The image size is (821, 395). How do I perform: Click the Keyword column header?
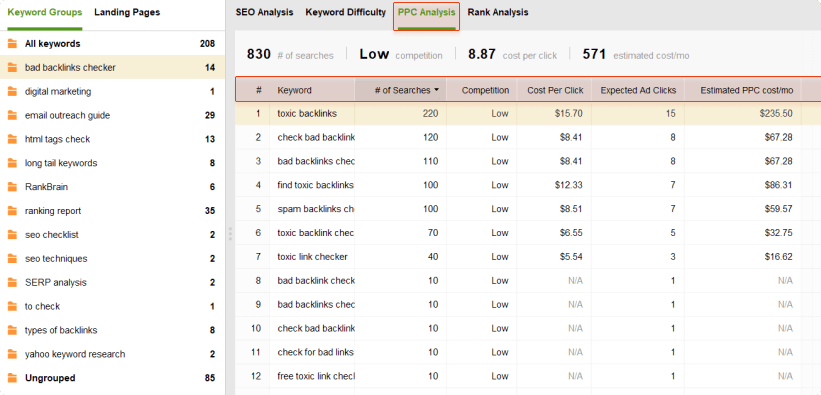[x=294, y=90]
